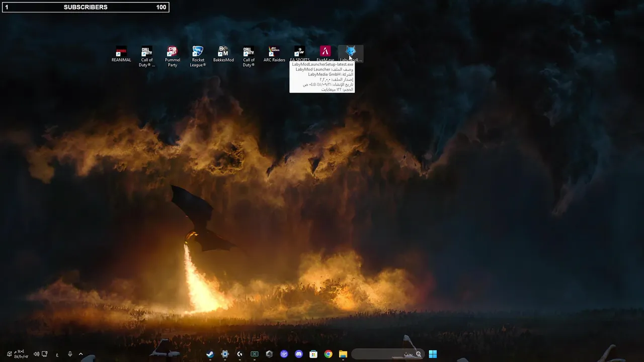The height and width of the screenshot is (362, 644).
Task: Select the Call of Duty shortcut beside REANIMAL
Action: tap(147, 56)
